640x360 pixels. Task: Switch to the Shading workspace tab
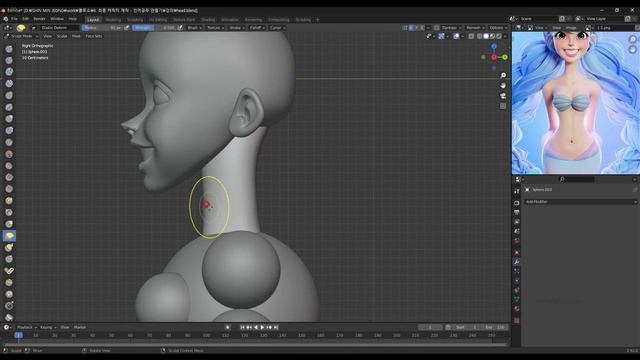pyautogui.click(x=208, y=20)
